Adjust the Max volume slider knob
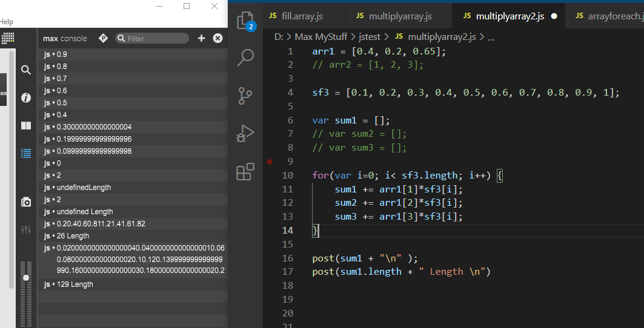The height and width of the screenshot is (328, 644). [x=26, y=278]
